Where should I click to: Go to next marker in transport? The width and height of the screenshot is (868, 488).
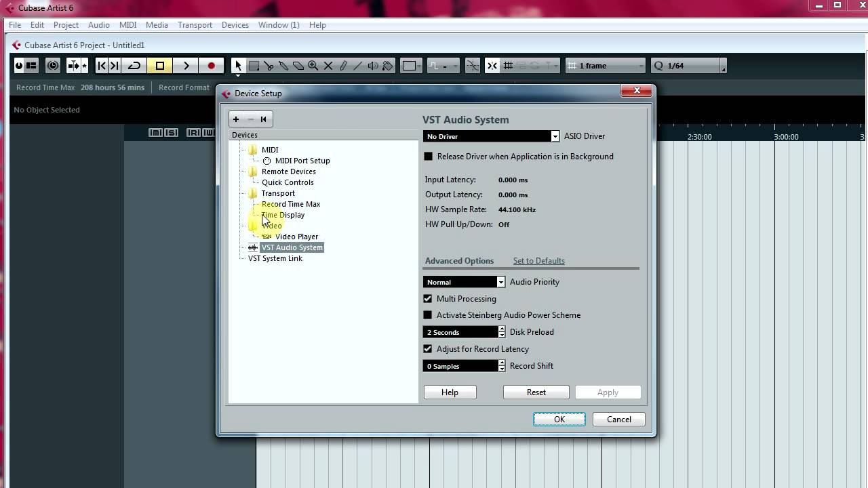[x=114, y=66]
